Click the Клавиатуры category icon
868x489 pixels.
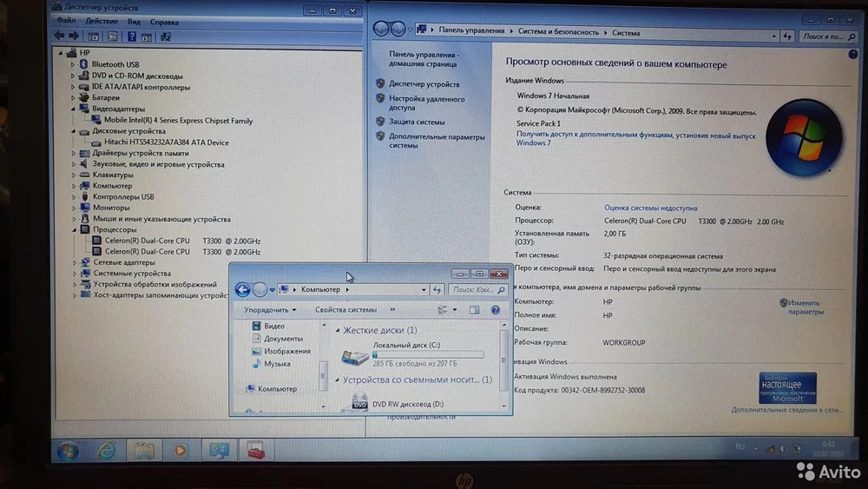[x=85, y=175]
